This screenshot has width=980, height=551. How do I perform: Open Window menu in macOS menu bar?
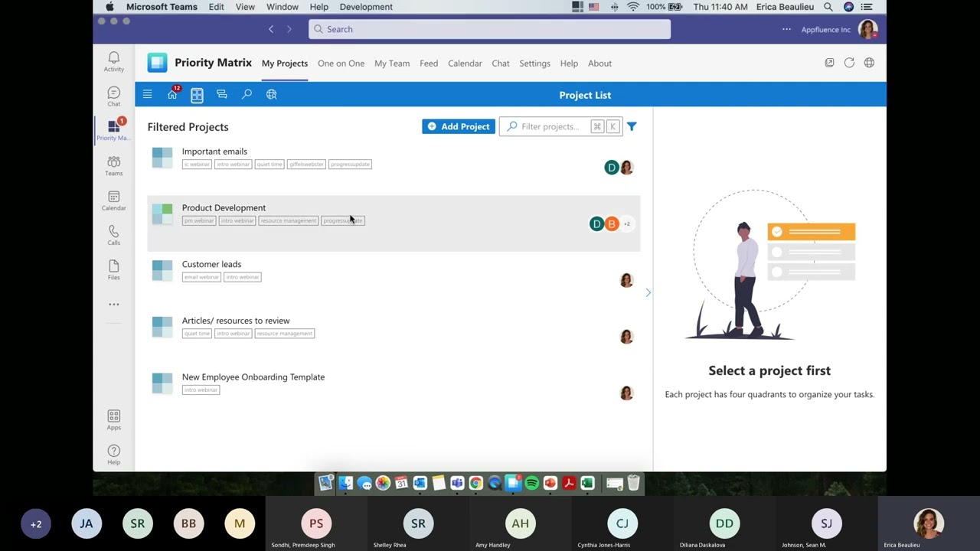coord(283,7)
